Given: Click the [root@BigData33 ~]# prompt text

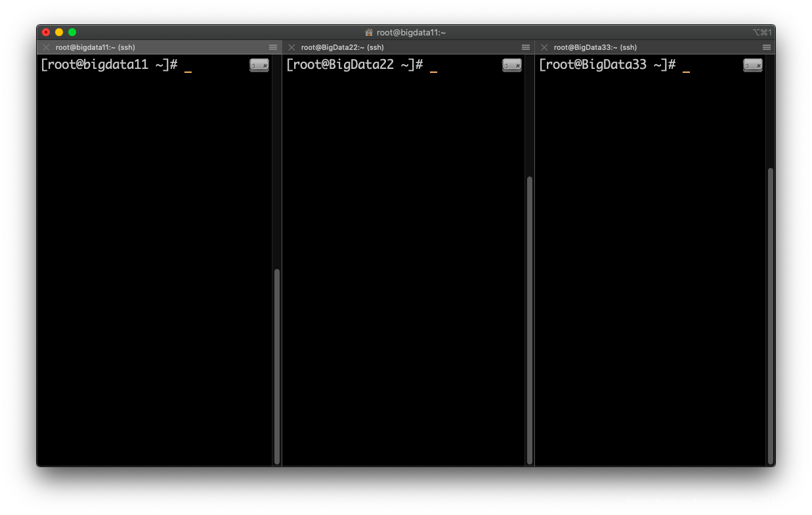Looking at the screenshot, I should tap(607, 65).
